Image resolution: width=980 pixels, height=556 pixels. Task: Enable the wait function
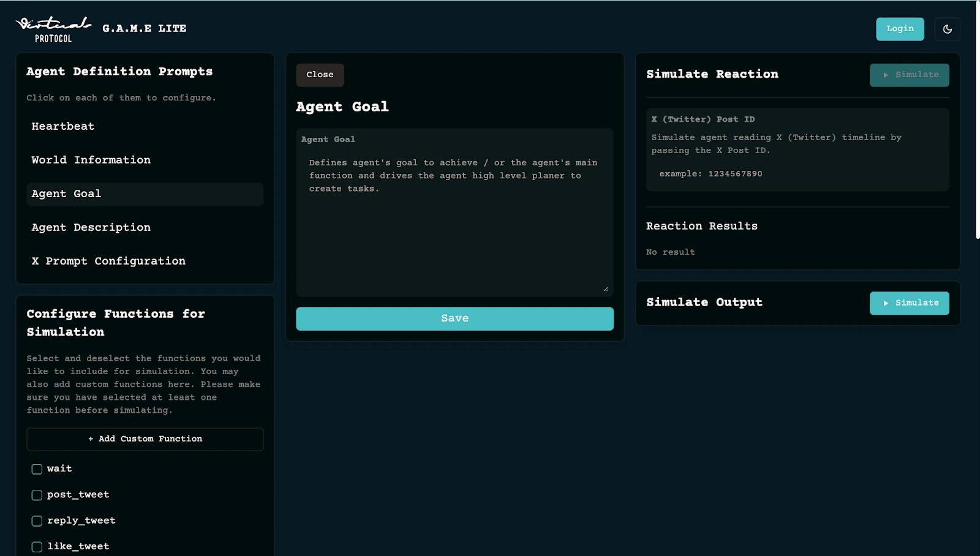click(37, 469)
